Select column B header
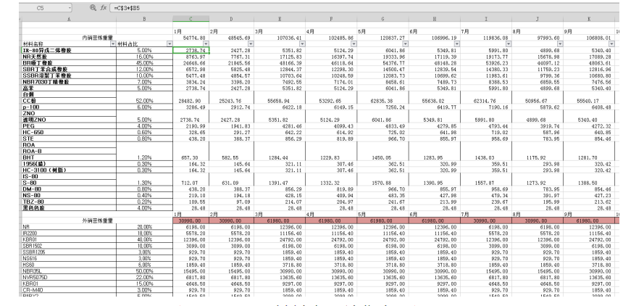644x306 pixels. [145, 19]
